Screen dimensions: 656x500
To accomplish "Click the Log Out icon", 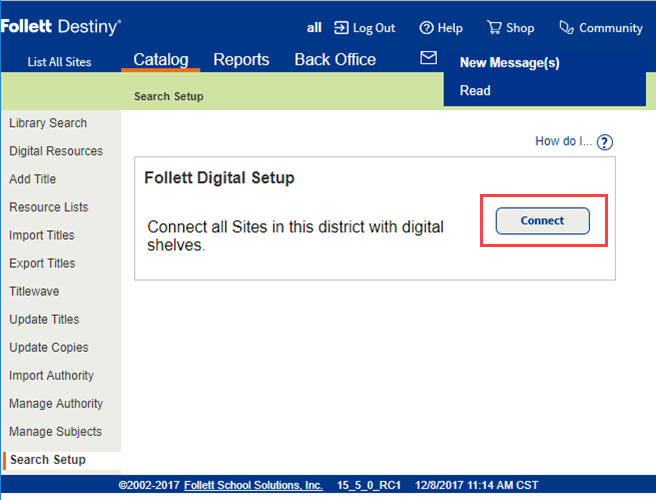I will pyautogui.click(x=341, y=28).
